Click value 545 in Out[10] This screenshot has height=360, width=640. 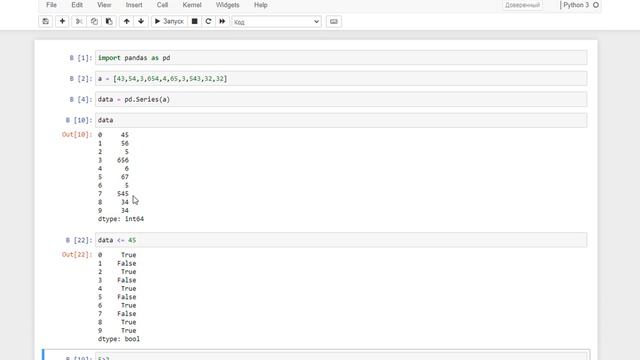(x=123, y=193)
